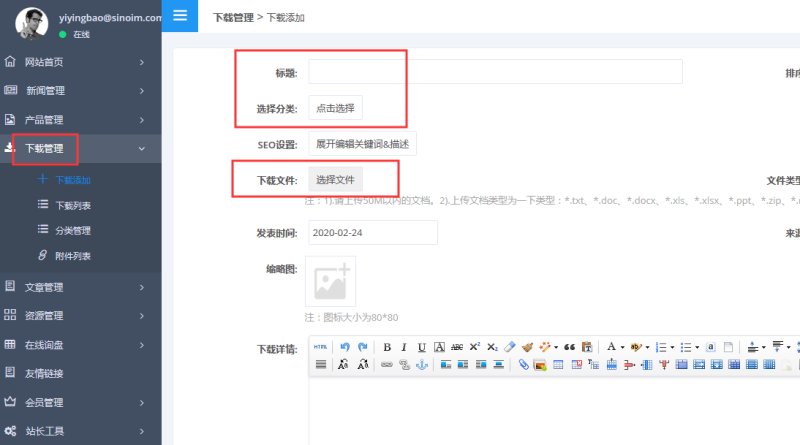Viewport: 800px width, 445px height.
Task: Apply font color with the A icon
Action: click(x=611, y=347)
